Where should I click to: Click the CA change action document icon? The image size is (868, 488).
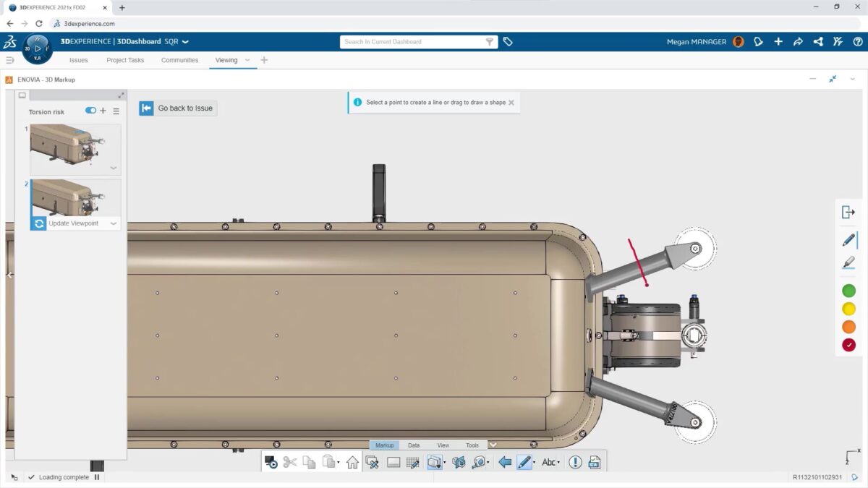pyautogui.click(x=595, y=462)
